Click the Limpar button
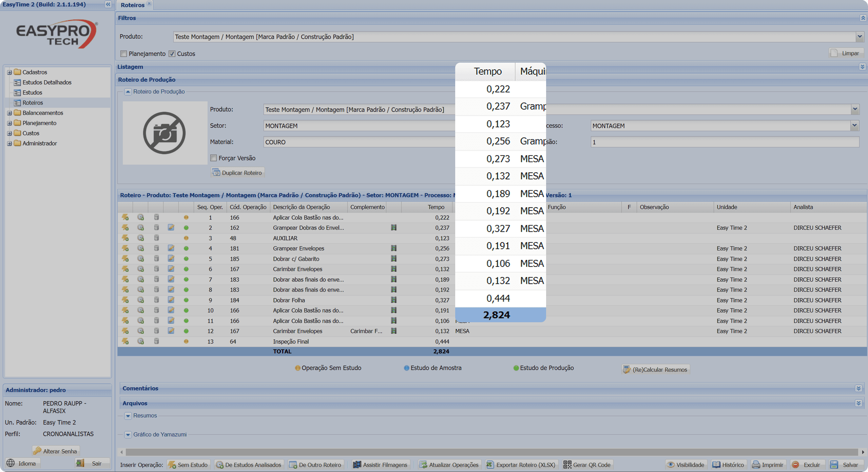Screen dimensions: 868x472 click(846, 53)
